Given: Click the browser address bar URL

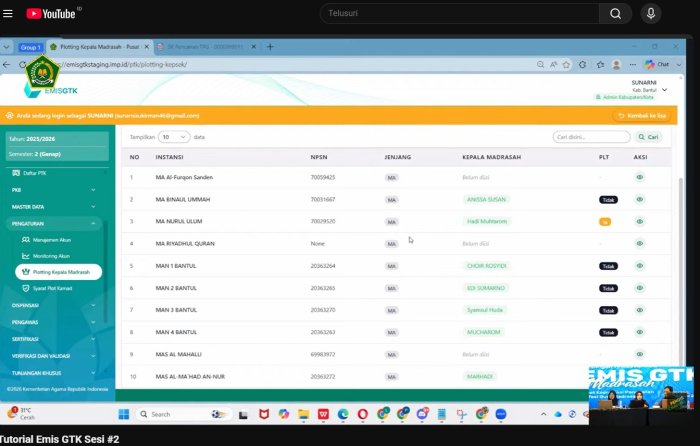Looking at the screenshot, I should click(126, 65).
